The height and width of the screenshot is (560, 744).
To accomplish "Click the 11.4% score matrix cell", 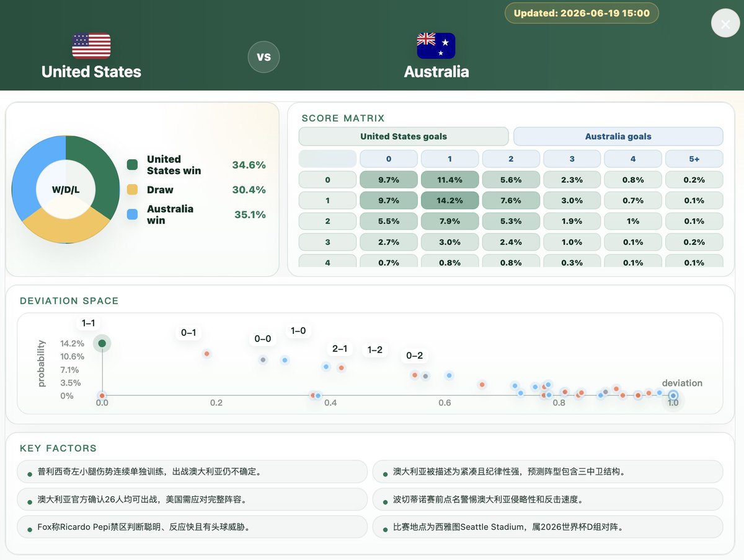I will [x=449, y=180].
